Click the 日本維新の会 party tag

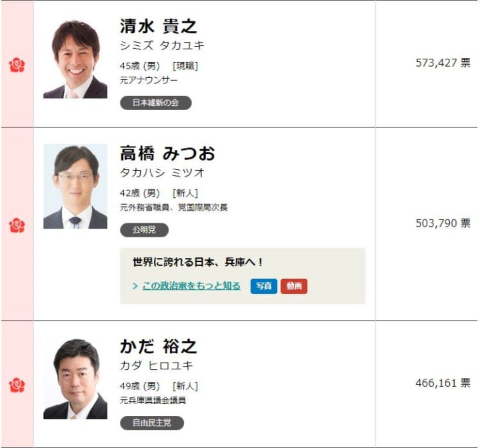coord(156,103)
